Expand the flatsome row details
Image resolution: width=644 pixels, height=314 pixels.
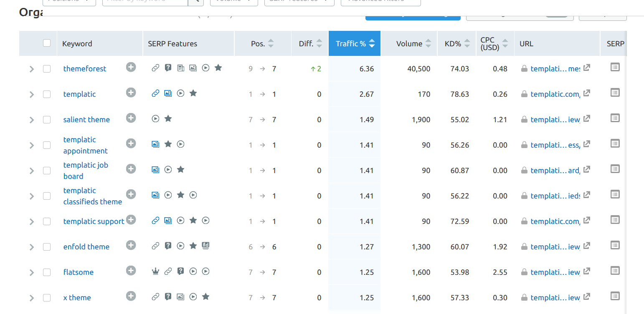click(x=32, y=273)
